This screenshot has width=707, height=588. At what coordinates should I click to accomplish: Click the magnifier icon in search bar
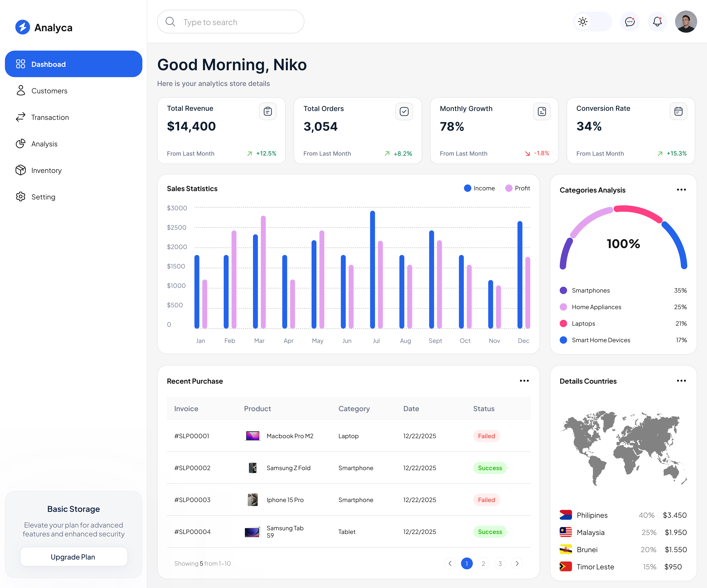170,22
